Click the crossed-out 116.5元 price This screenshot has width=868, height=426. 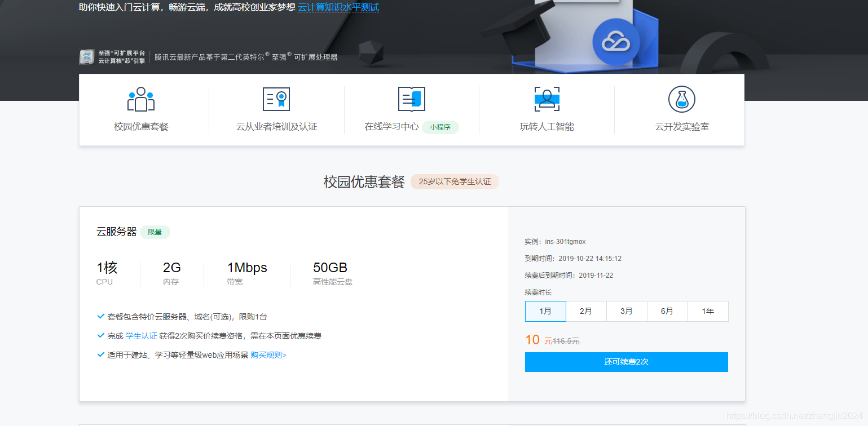(566, 341)
